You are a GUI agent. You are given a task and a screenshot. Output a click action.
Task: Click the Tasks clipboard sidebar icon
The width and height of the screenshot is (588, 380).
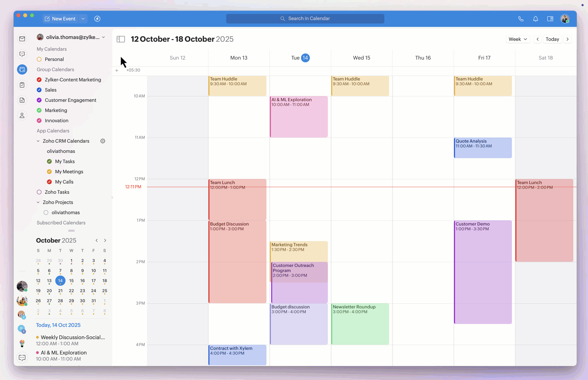point(22,85)
